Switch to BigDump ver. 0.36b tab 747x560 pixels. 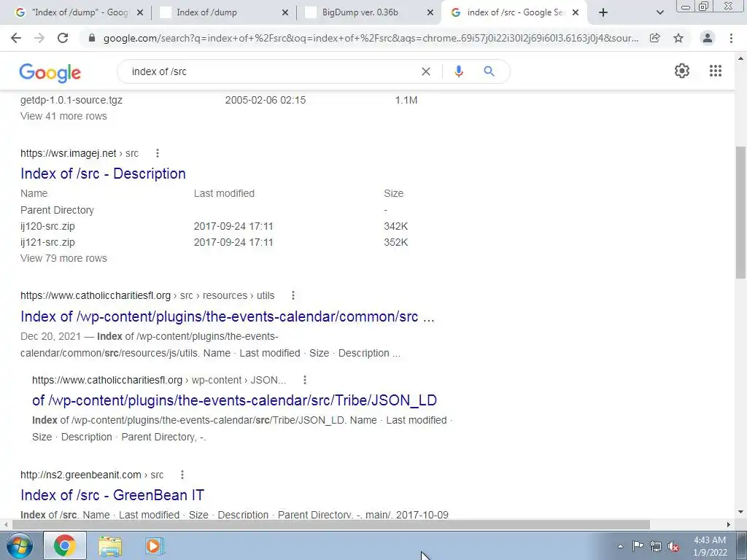pyautogui.click(x=360, y=12)
